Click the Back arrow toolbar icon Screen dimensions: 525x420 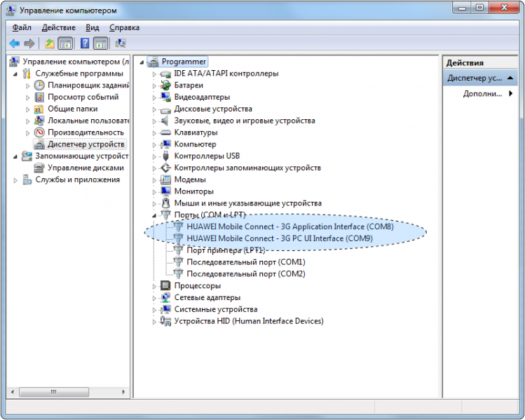tap(15, 43)
